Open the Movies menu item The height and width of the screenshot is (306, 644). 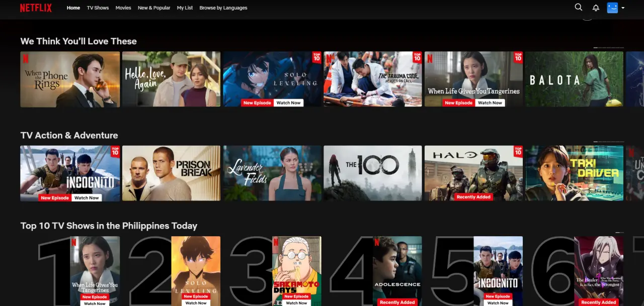tap(123, 8)
